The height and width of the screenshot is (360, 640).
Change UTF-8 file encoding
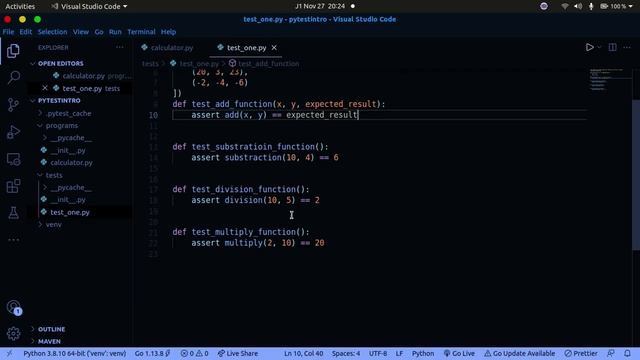point(378,353)
